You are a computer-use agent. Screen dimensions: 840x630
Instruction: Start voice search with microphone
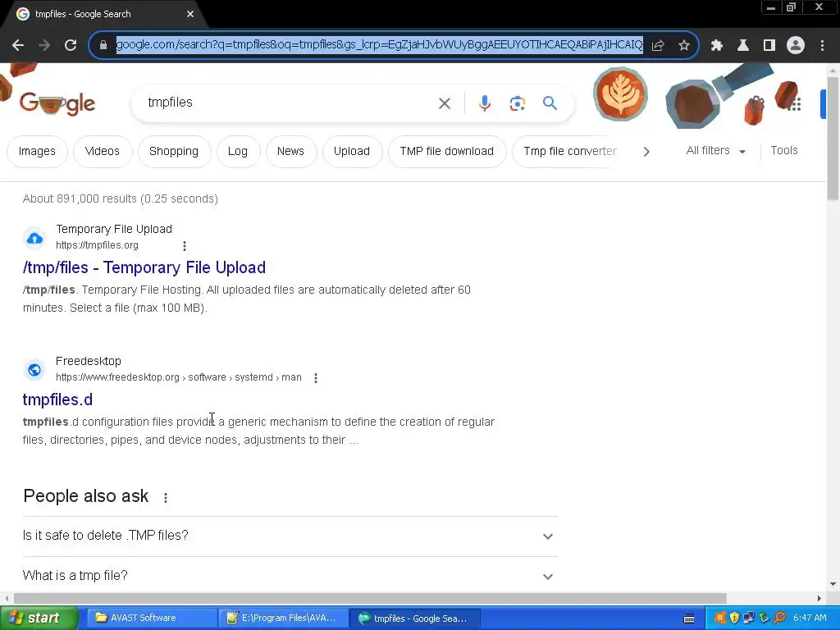(x=485, y=103)
